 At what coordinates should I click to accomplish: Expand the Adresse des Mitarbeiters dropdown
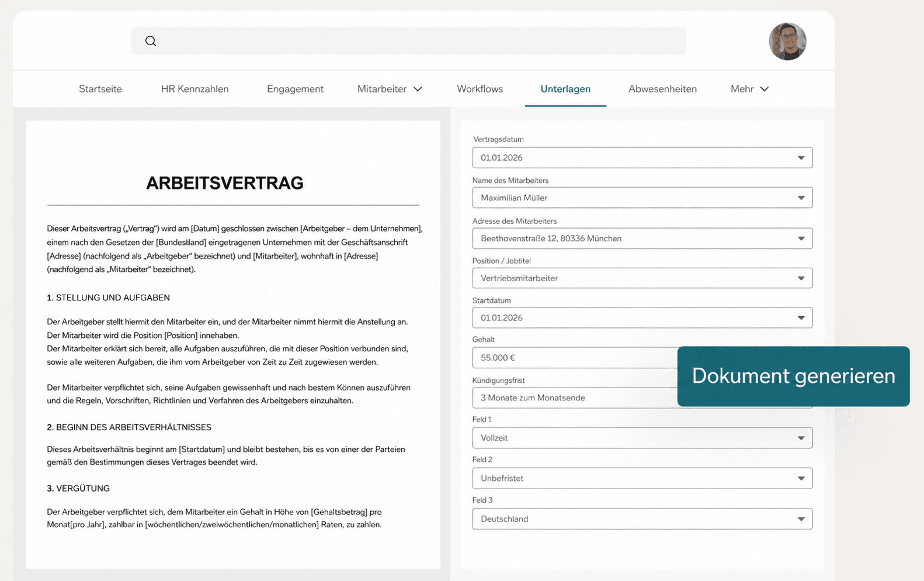coord(642,238)
